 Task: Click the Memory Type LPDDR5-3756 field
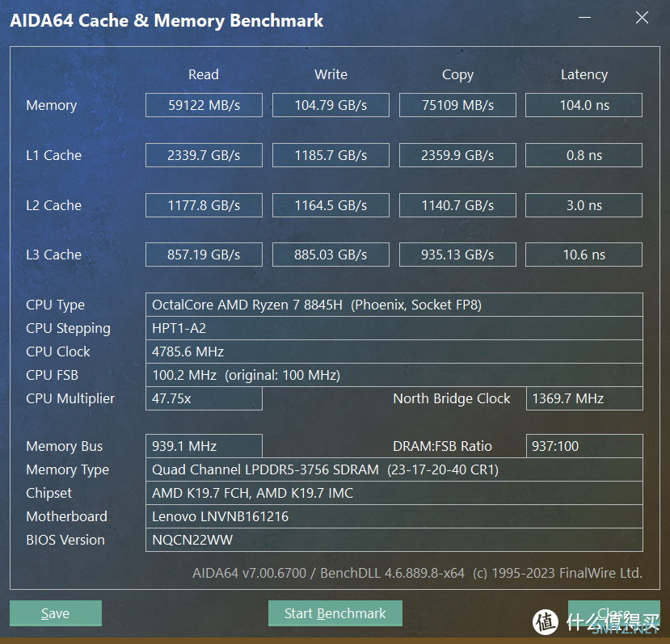click(394, 469)
